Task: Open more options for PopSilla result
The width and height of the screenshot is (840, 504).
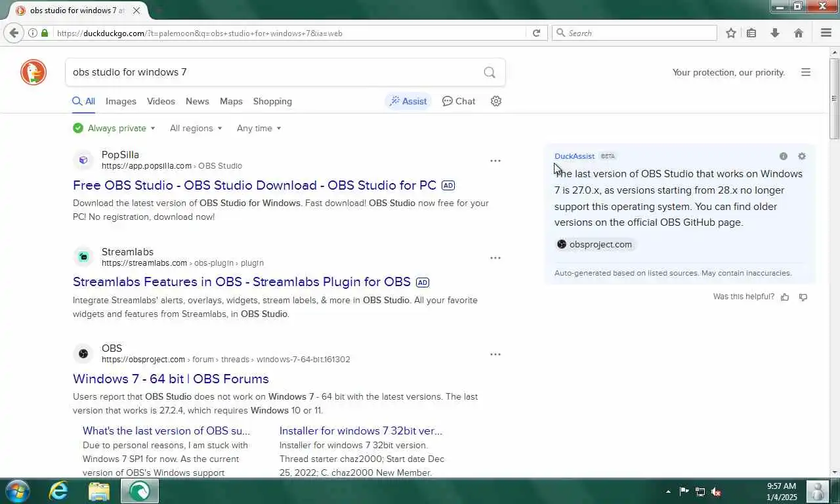Action: pos(495,161)
